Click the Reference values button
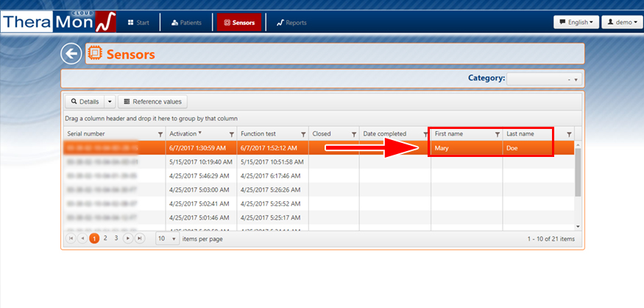This screenshot has height=308, width=644. coord(153,102)
